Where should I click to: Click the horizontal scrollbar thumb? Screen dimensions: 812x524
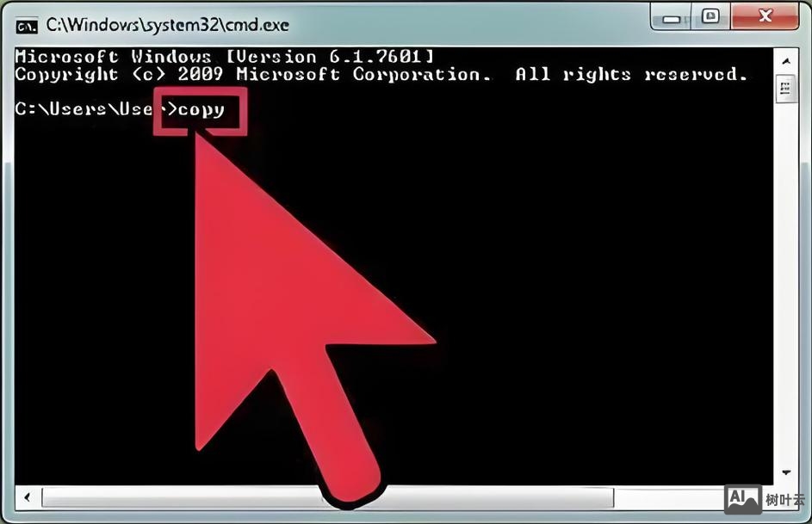[328, 497]
